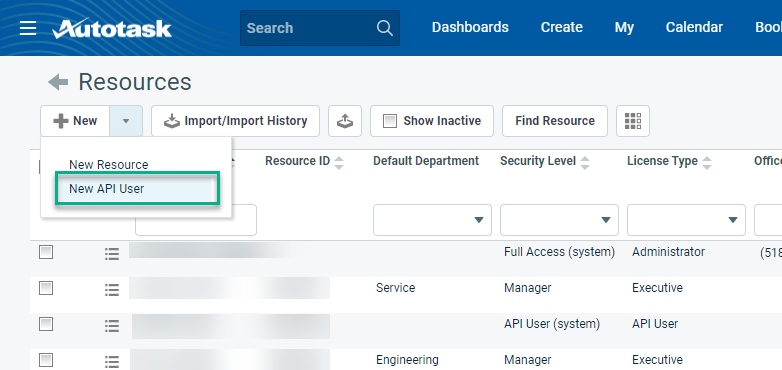Screen dimensions: 782x370
Task: Select New Resource from the menu
Action: [x=109, y=165]
